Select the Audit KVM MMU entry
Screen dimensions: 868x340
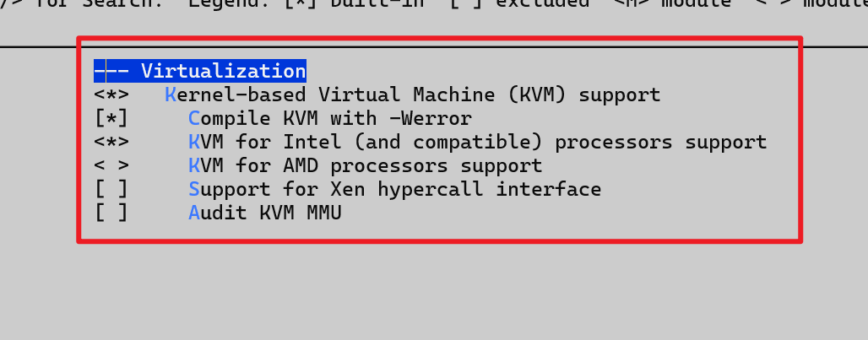pos(265,213)
